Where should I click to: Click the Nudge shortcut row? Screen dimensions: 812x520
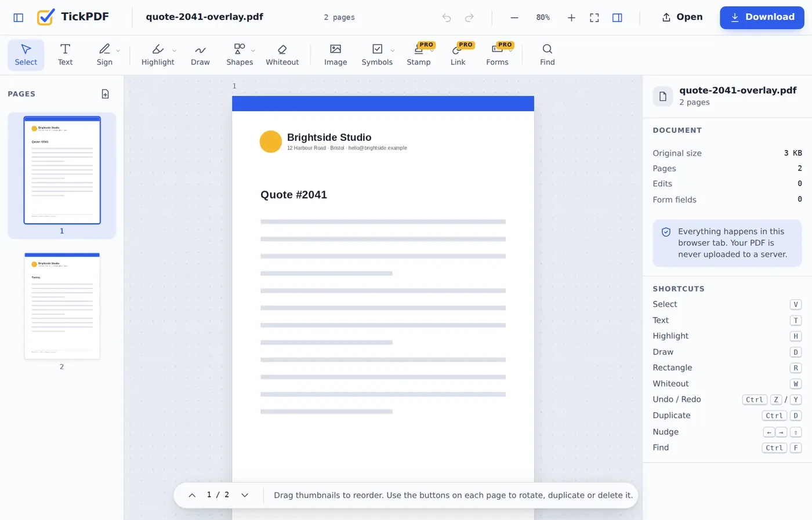[x=727, y=432]
